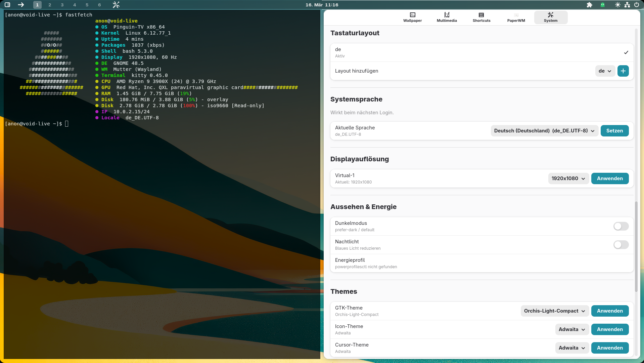Click the wrench tools icon in top bar
The width and height of the screenshot is (644, 363).
(x=116, y=5)
